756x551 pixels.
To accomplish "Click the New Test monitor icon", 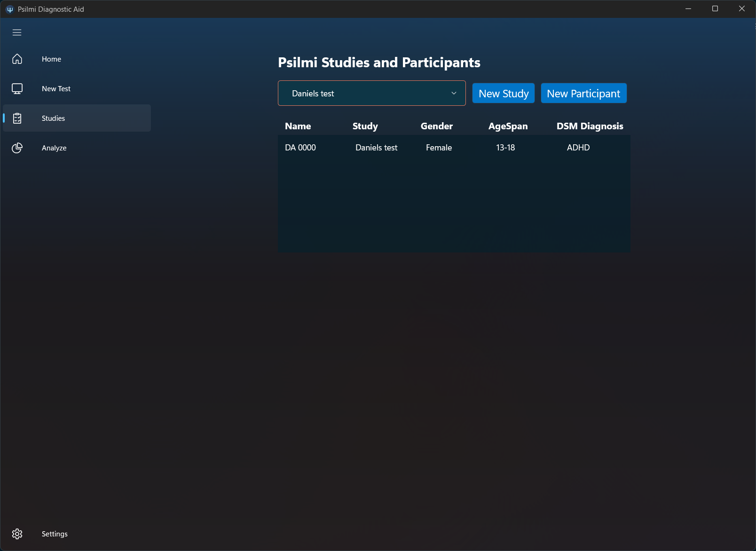I will (x=17, y=89).
